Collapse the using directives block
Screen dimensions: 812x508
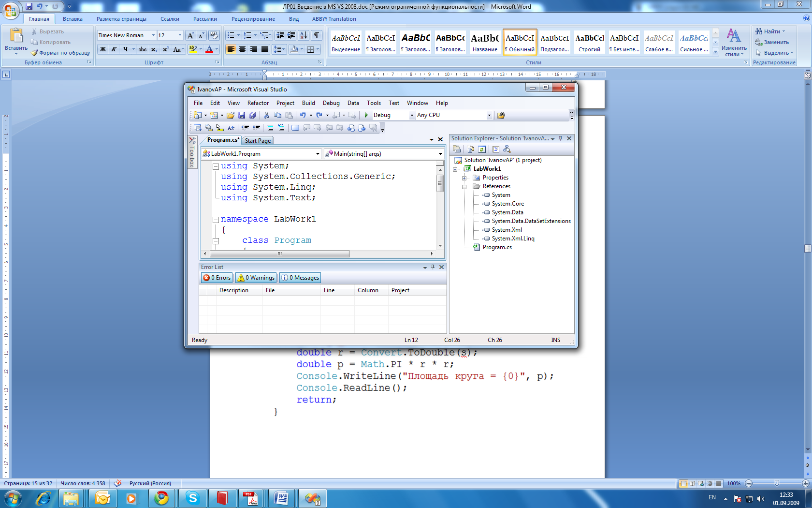point(216,166)
